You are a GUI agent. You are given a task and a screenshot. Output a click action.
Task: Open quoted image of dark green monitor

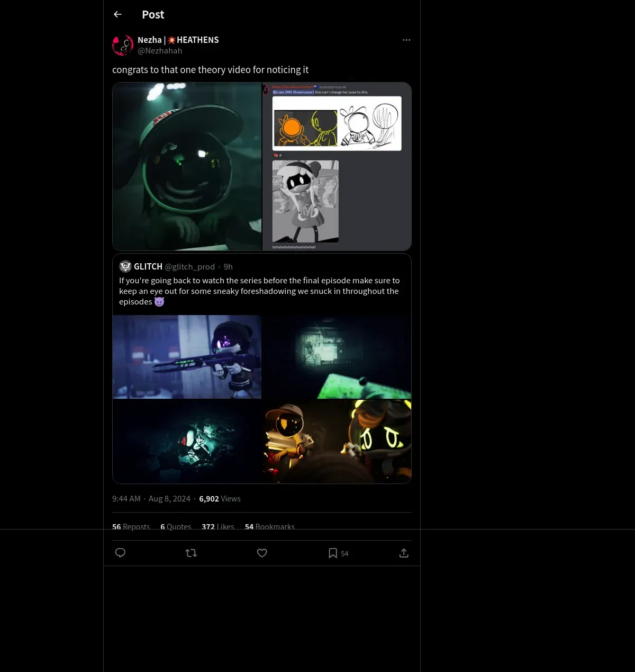[337, 357]
